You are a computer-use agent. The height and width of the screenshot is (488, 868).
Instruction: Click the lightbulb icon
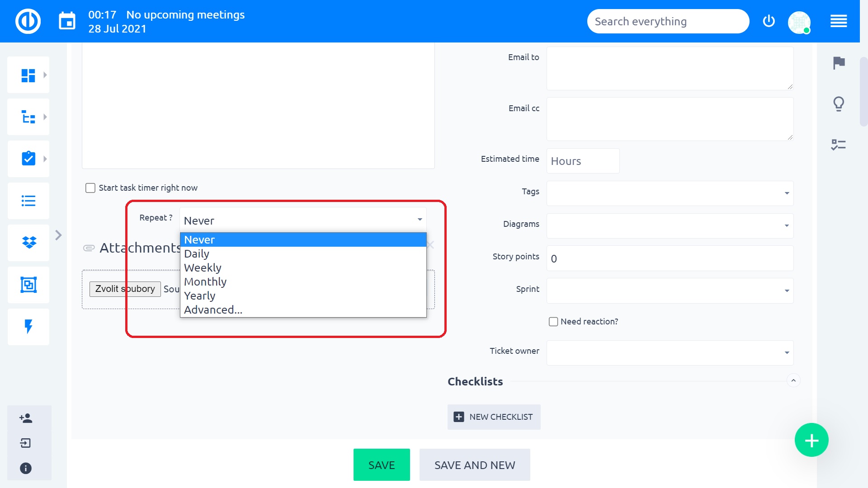click(839, 104)
